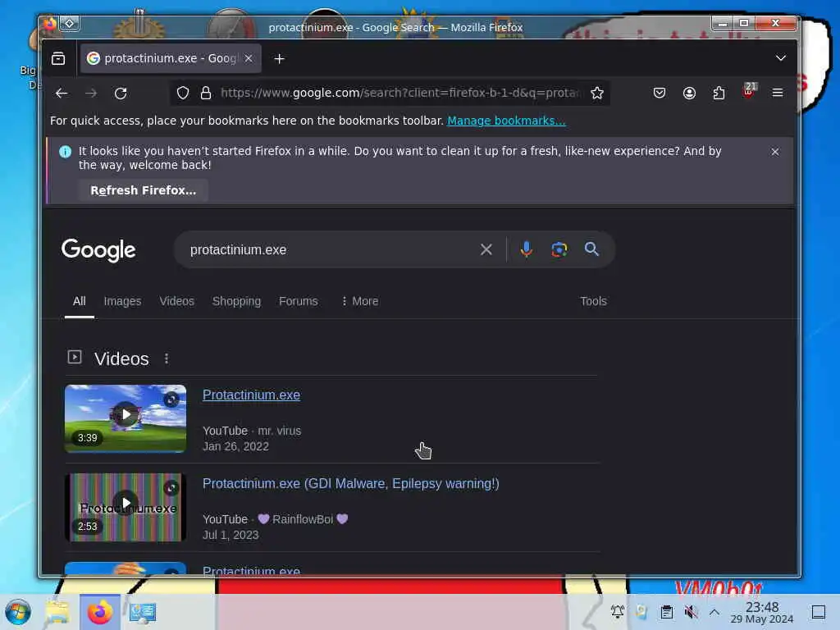Screen dimensions: 840x630
Task: Open the More search filters dropdown
Action: [x=359, y=301]
